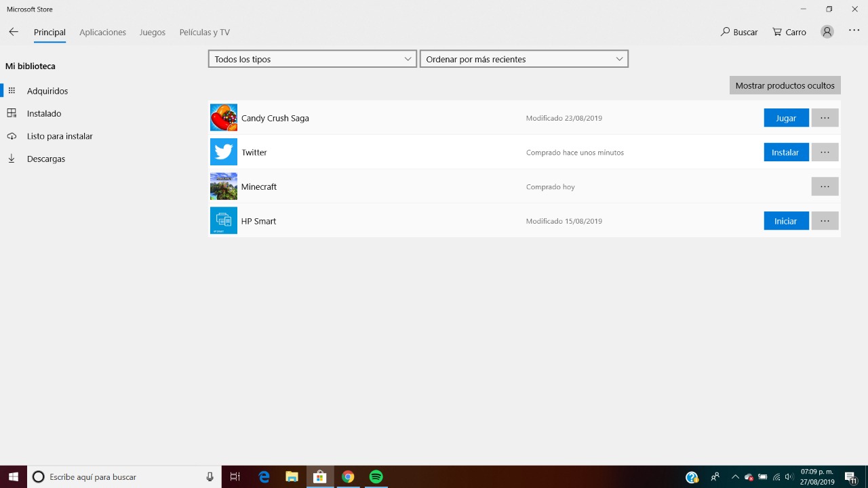
Task: Click 'Comprado hoy' text
Action: point(550,186)
